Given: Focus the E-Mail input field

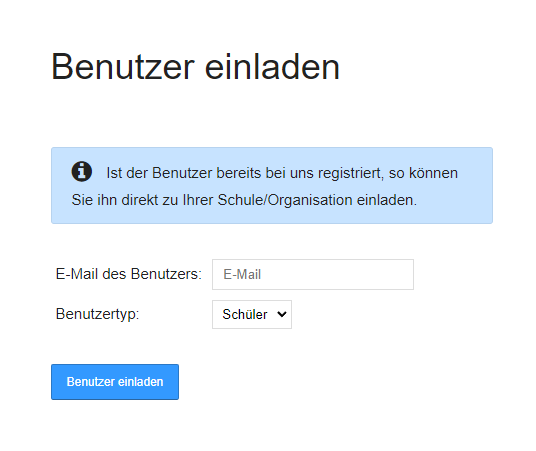Looking at the screenshot, I should [x=313, y=274].
